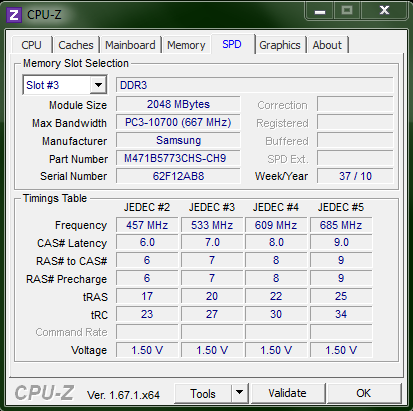Close the CPU-Z window
This screenshot has width=413, height=411.
click(x=384, y=10)
